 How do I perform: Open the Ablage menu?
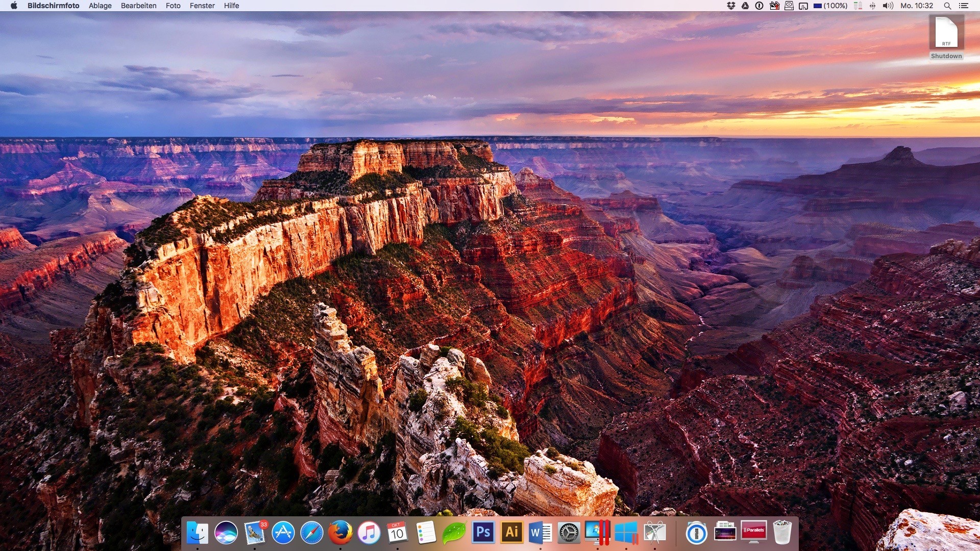point(100,6)
